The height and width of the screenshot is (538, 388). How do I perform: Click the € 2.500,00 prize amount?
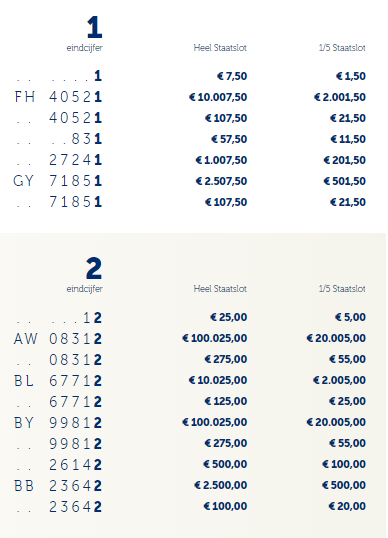221,485
